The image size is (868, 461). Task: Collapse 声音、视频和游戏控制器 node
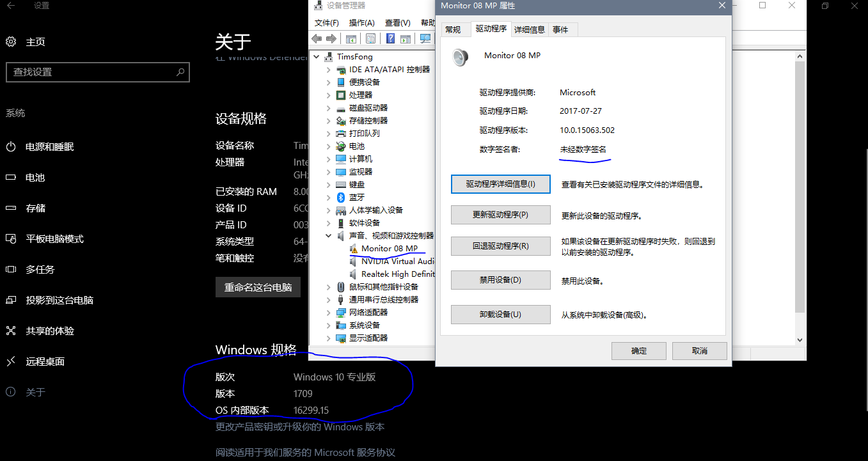tap(329, 236)
